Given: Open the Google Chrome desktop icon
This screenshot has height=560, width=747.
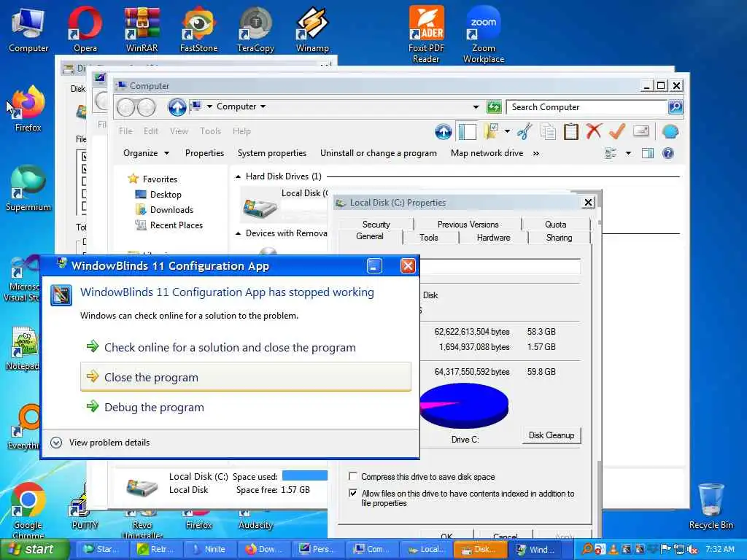Looking at the screenshot, I should [x=28, y=510].
